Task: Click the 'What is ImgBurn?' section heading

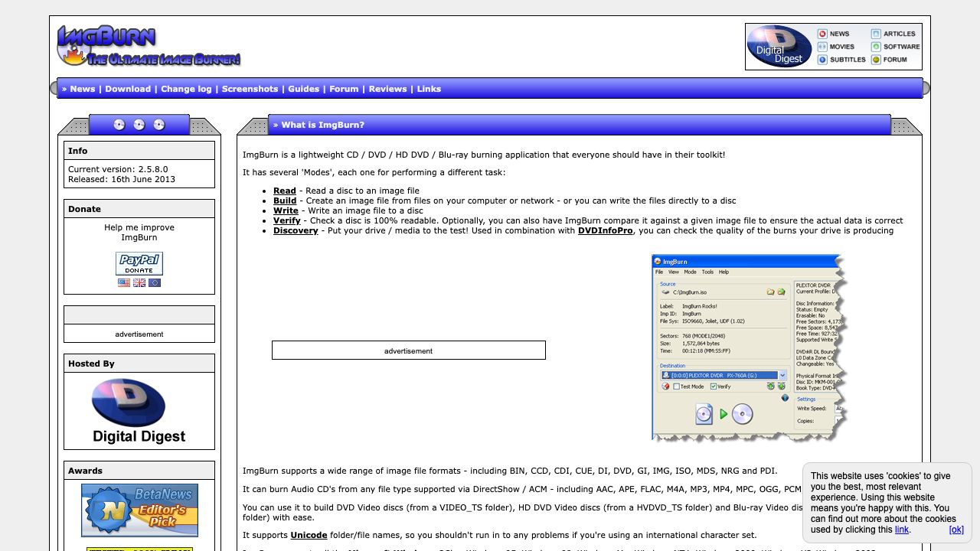Action: pos(322,125)
